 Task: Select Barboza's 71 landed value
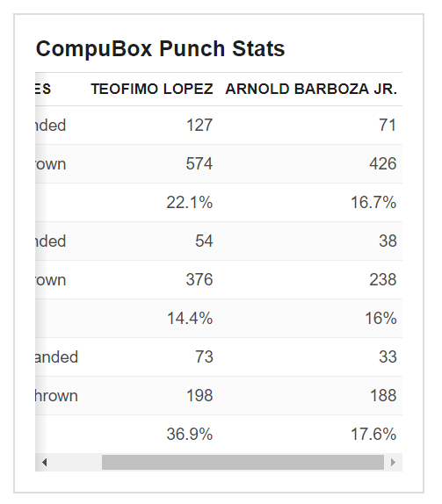388,125
